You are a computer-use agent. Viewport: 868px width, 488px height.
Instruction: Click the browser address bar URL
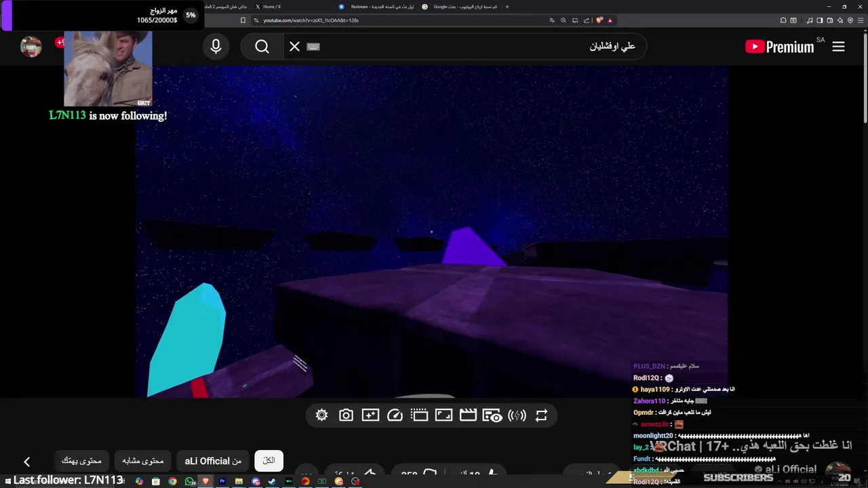coord(311,20)
